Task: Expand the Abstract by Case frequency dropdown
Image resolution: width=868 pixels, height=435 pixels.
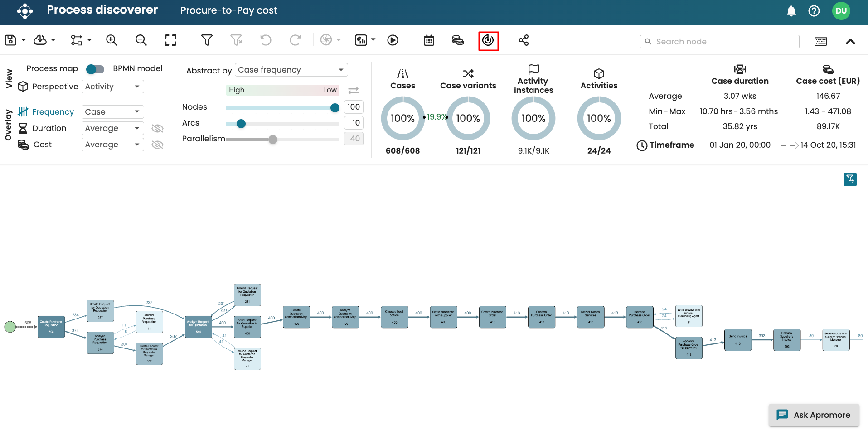Action: [x=291, y=70]
